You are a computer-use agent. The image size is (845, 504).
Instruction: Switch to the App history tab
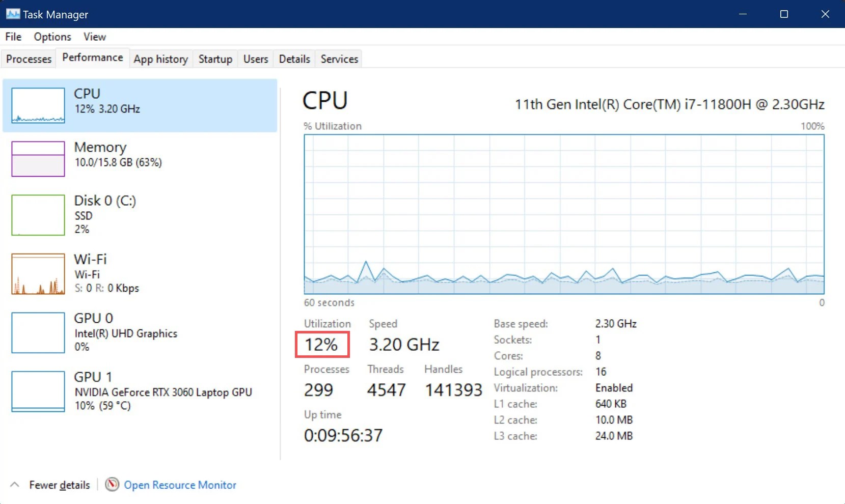pos(160,59)
